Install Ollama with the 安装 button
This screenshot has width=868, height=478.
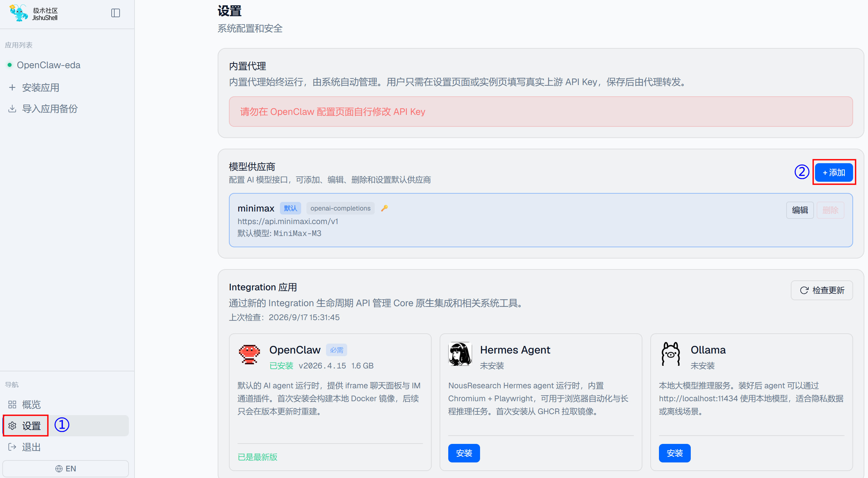pos(674,453)
